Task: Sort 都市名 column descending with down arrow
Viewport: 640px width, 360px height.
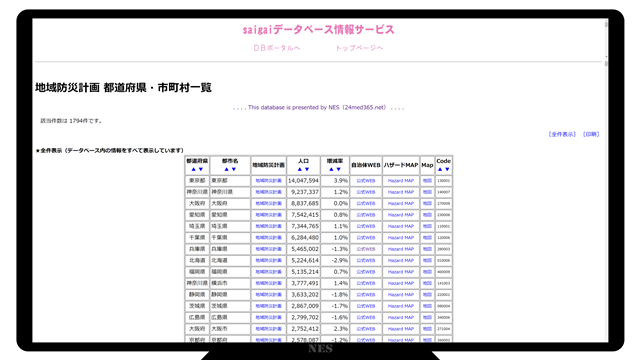Action: [234, 169]
